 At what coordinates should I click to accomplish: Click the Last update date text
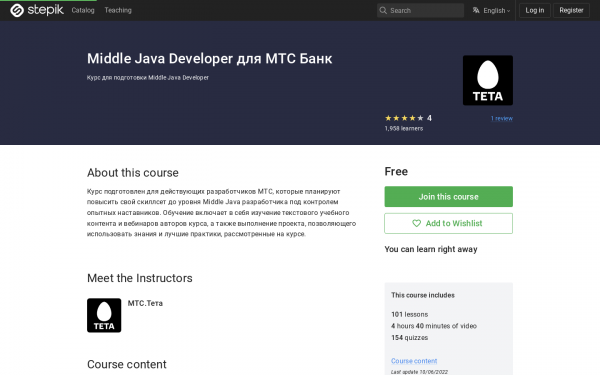coord(419,372)
